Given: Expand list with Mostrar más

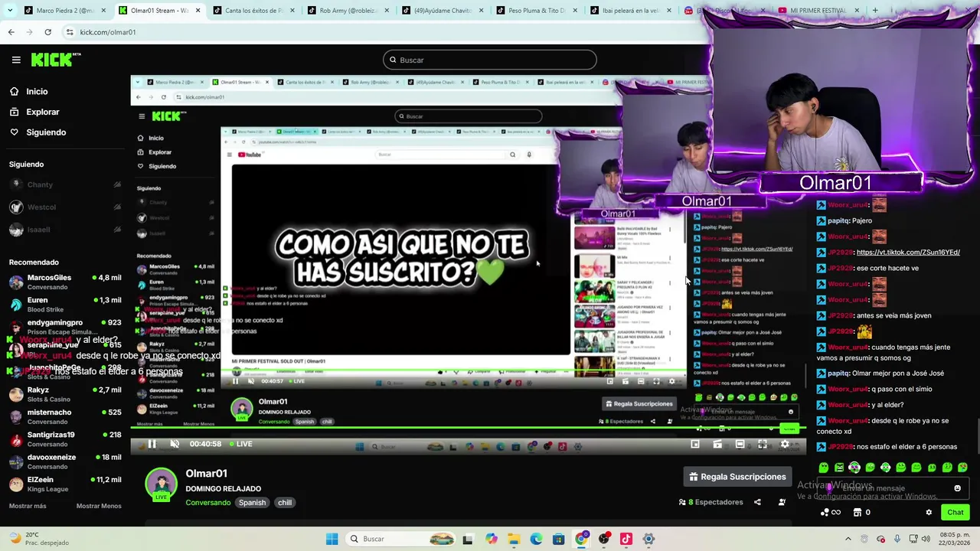Looking at the screenshot, I should click(x=28, y=506).
